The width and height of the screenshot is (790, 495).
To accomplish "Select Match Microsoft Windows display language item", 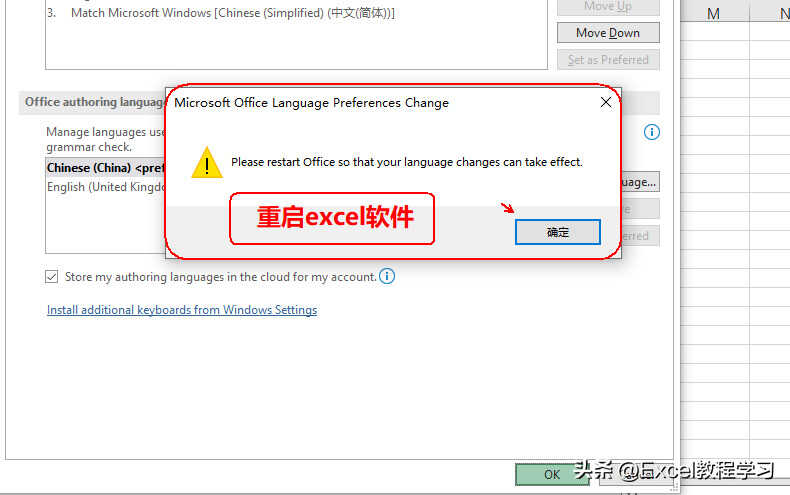I will pyautogui.click(x=232, y=13).
